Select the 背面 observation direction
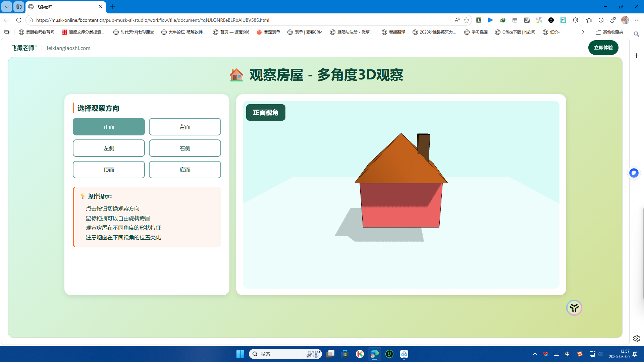Viewport: 644px width, 362px height. [x=184, y=127]
